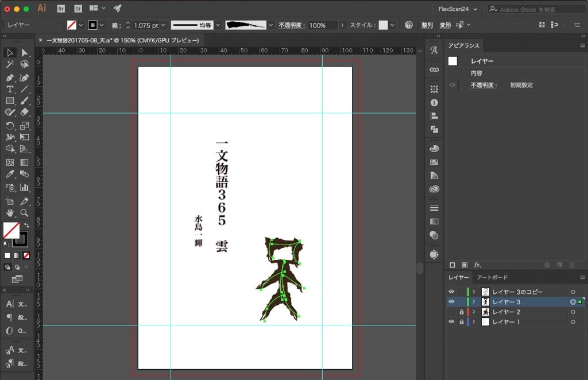Screen dimensions: 588x380
Task: Expand レイヤー 1 layer contents
Action: click(x=474, y=322)
